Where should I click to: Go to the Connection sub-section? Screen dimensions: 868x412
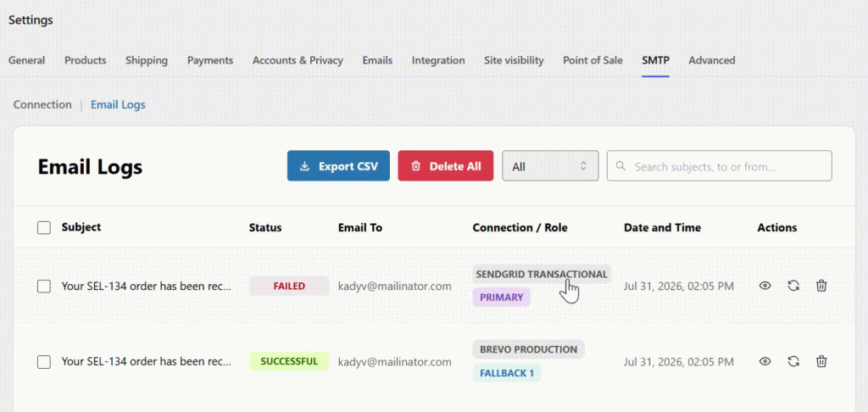42,104
